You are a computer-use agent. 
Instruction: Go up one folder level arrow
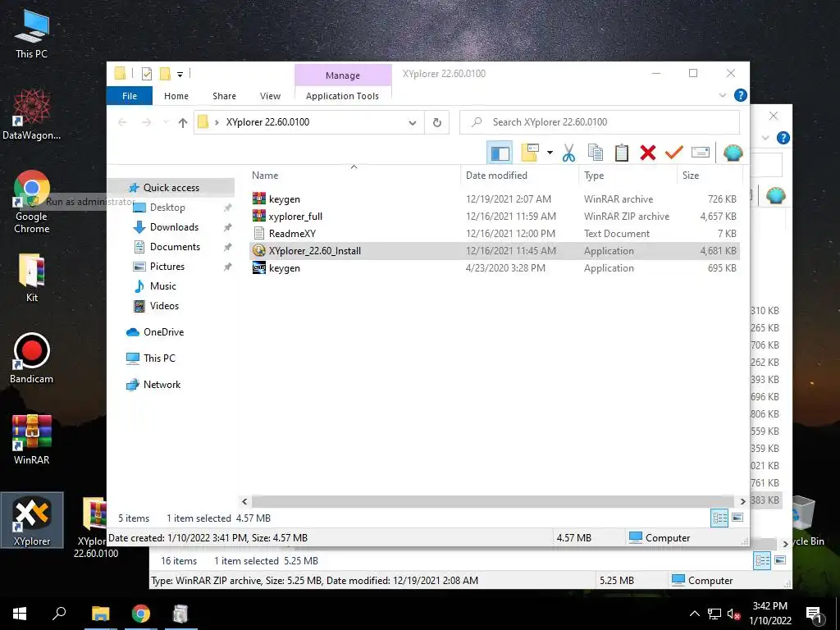(x=183, y=123)
